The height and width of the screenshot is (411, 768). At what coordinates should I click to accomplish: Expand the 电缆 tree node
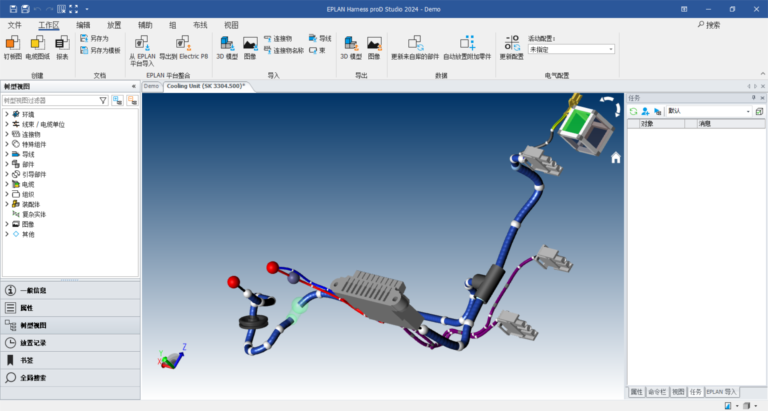(x=7, y=184)
